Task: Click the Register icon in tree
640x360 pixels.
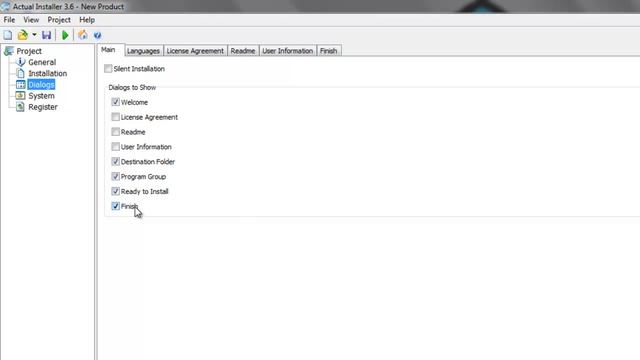Action: pyautogui.click(x=20, y=107)
